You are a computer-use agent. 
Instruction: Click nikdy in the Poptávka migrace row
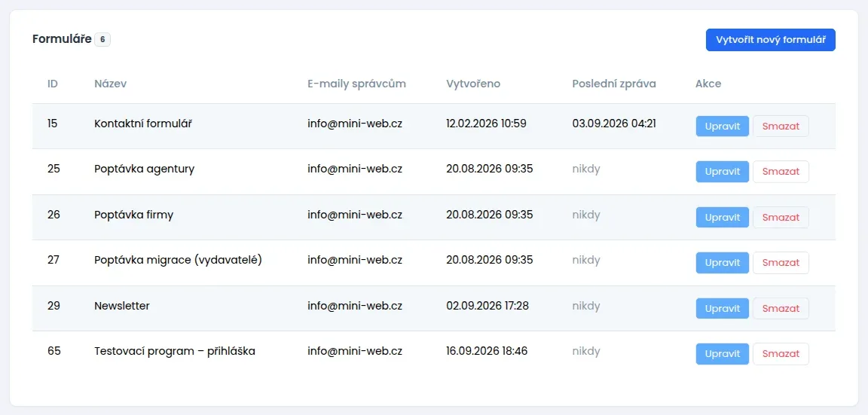(x=585, y=260)
